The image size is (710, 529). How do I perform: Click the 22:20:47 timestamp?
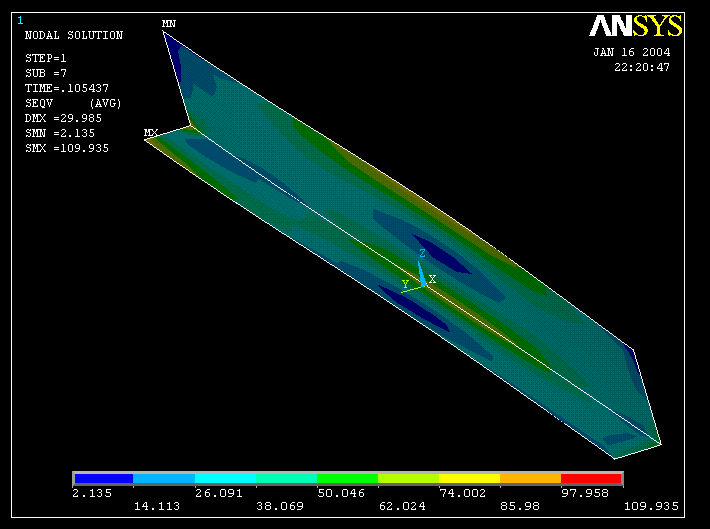[x=642, y=67]
